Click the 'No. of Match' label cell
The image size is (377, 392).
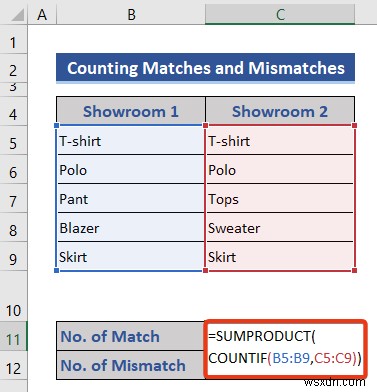[131, 336]
